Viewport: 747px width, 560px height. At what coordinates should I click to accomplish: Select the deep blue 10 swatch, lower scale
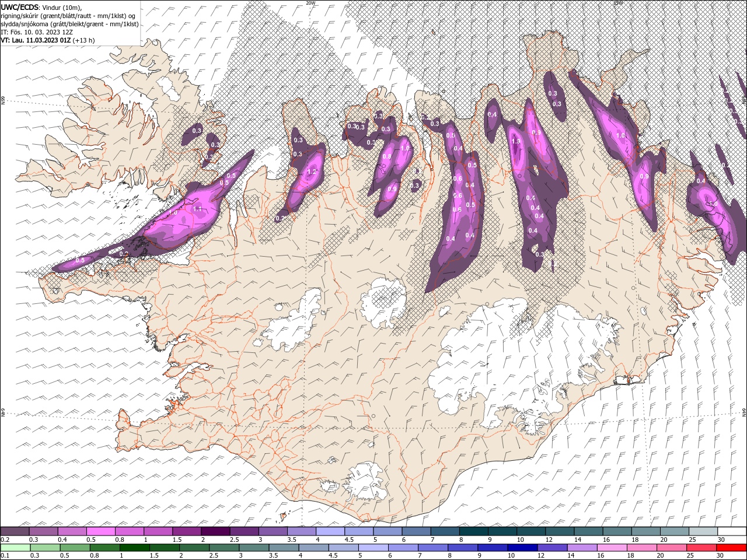tap(521, 548)
